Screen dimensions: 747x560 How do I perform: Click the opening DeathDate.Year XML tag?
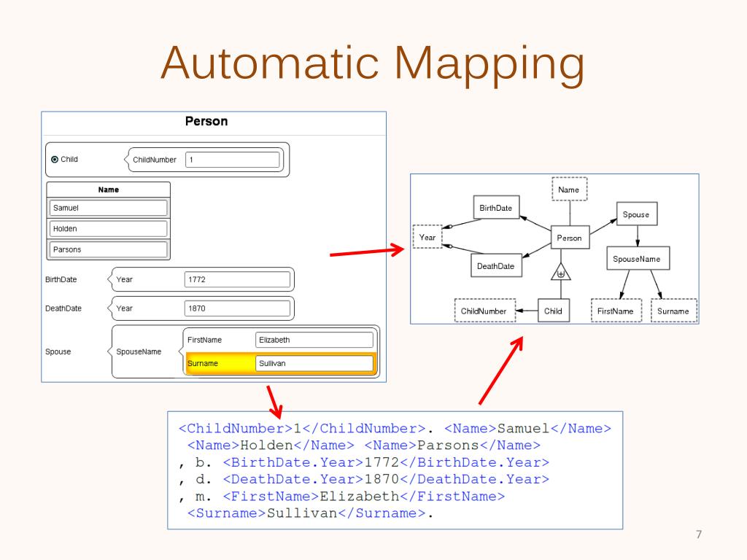click(293, 480)
